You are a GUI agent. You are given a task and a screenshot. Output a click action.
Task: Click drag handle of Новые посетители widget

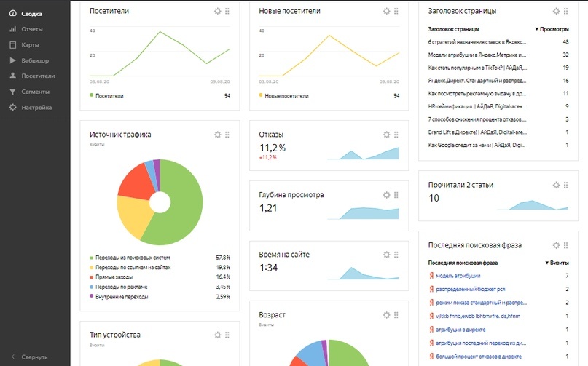pyautogui.click(x=396, y=11)
